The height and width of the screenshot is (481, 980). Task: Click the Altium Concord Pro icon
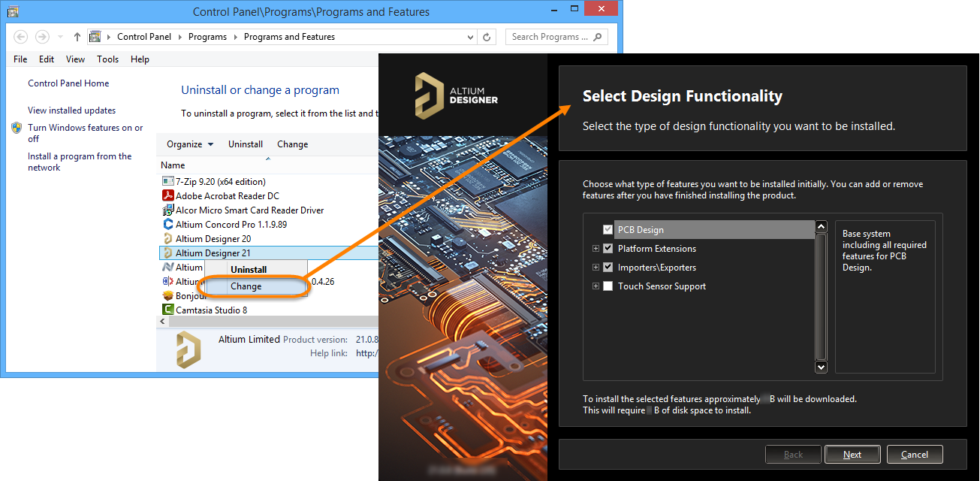pyautogui.click(x=168, y=225)
